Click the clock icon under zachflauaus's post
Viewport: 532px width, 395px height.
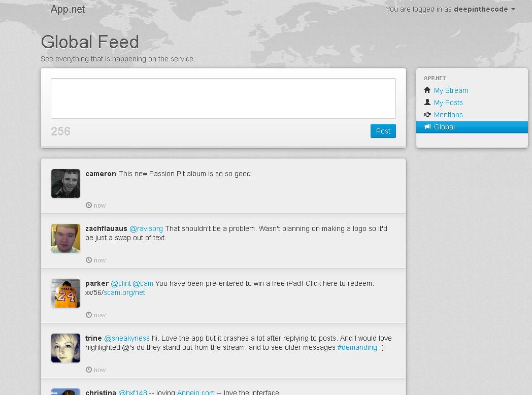(x=89, y=260)
